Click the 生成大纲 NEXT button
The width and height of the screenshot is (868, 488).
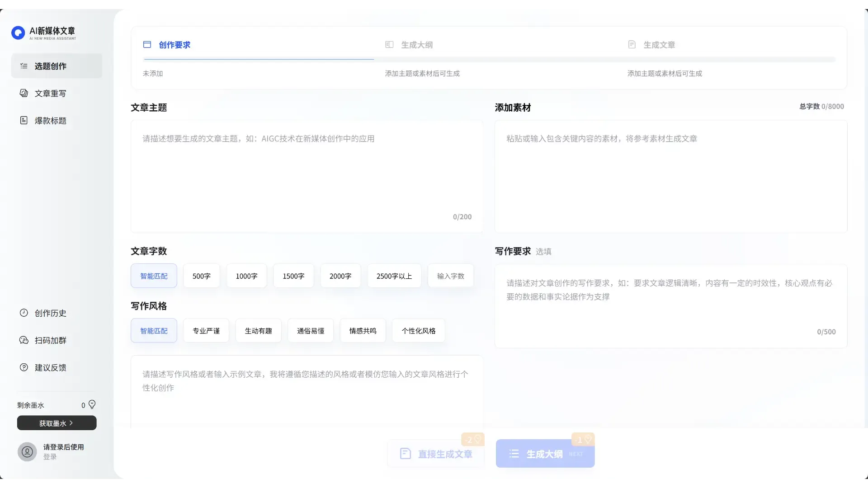tap(545, 454)
